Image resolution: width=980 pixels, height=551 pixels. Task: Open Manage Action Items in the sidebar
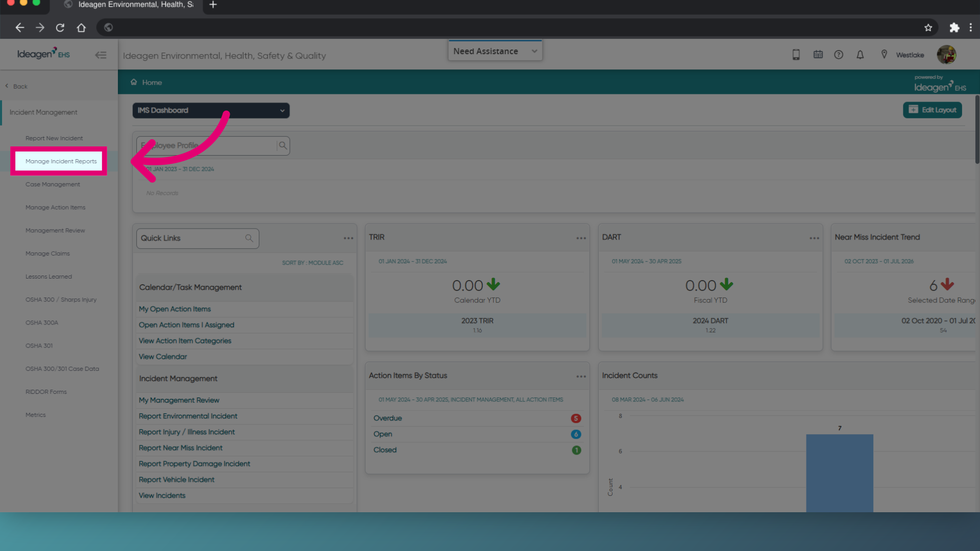click(x=55, y=207)
